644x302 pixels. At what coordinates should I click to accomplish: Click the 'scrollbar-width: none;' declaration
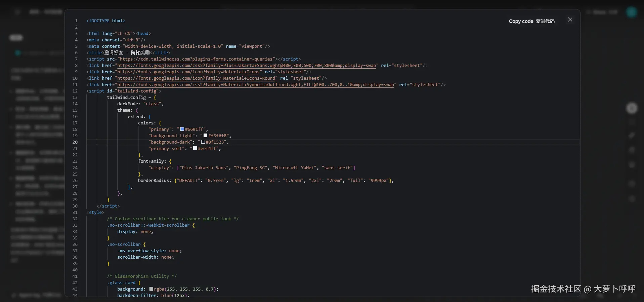pos(146,257)
